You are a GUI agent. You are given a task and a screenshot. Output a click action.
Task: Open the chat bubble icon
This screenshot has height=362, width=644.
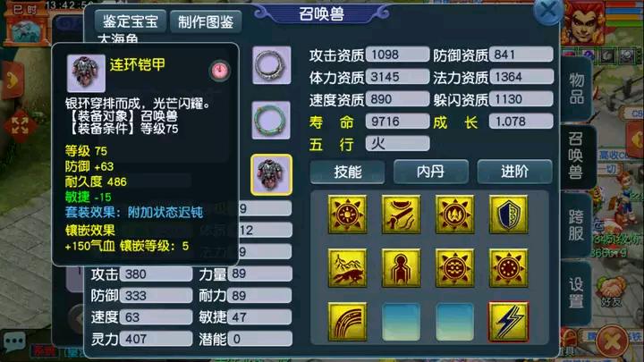coord(15,341)
